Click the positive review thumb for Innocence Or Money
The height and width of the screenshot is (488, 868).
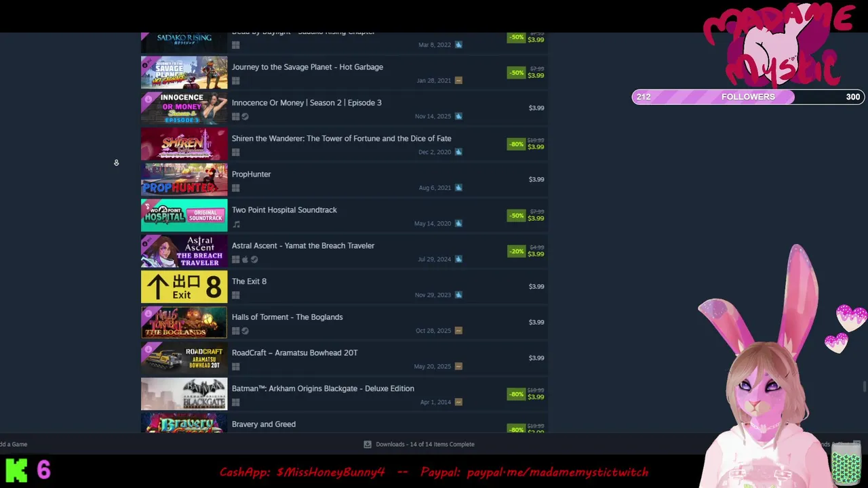pyautogui.click(x=458, y=116)
